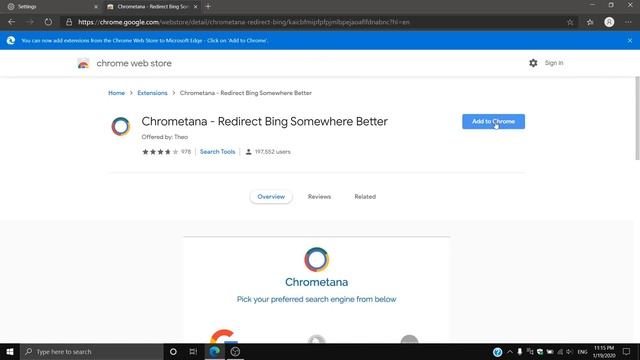Click the Chrometana extension logo icon

click(121, 126)
